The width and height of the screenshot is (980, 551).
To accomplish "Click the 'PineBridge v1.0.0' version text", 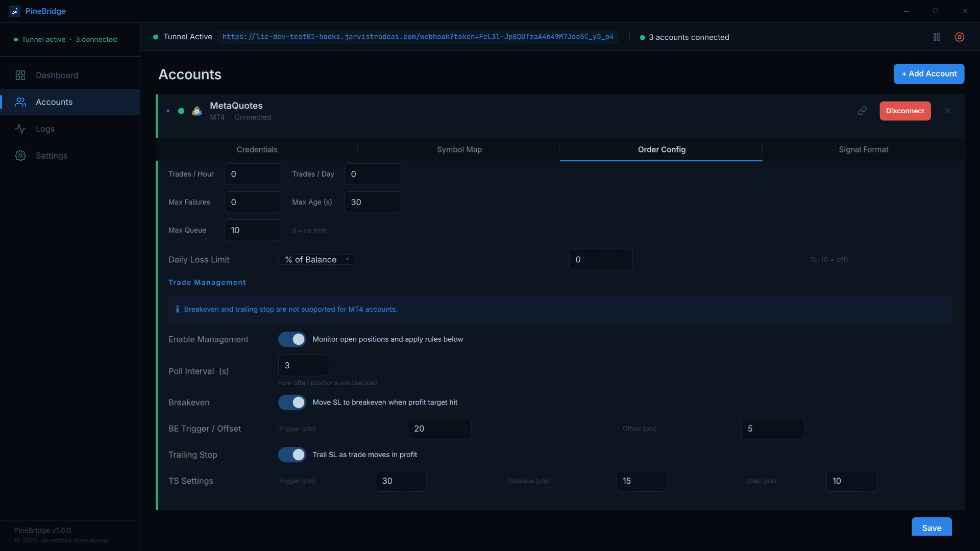I will [x=42, y=531].
